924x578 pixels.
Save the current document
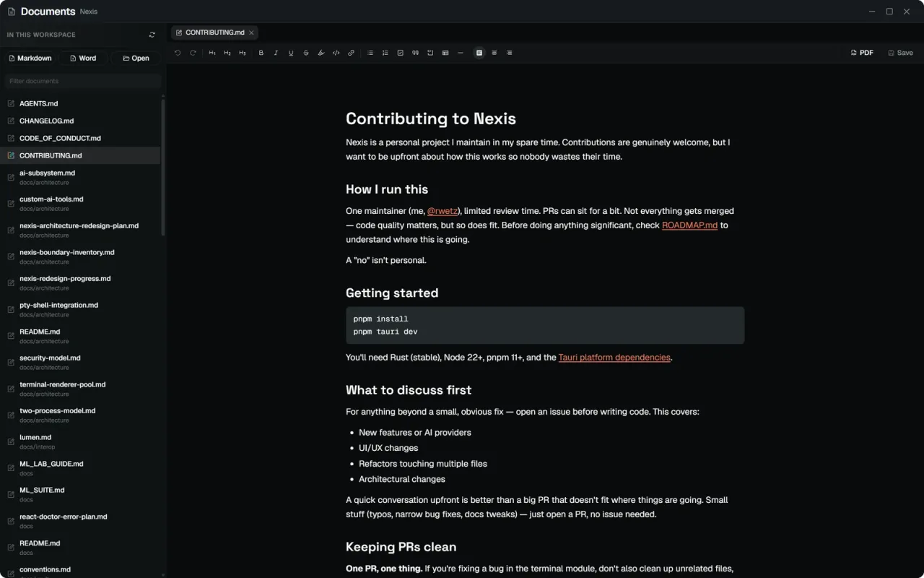[x=900, y=53]
